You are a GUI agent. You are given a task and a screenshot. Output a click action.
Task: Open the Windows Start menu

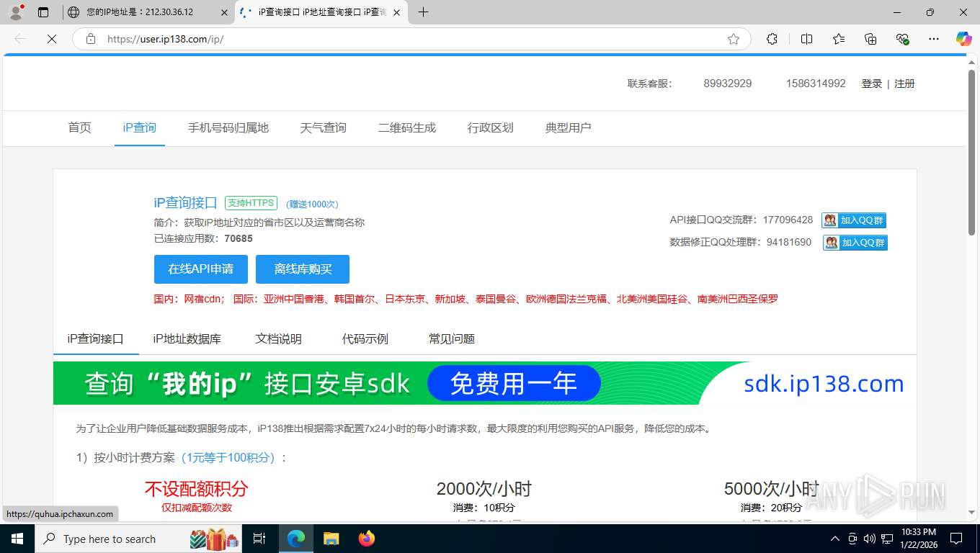coord(17,539)
